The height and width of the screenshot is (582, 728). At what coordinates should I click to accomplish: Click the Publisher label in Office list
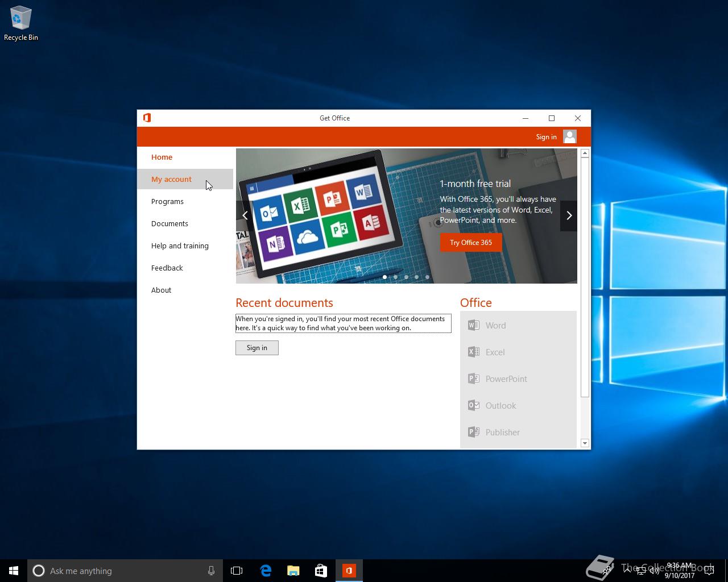[503, 433]
